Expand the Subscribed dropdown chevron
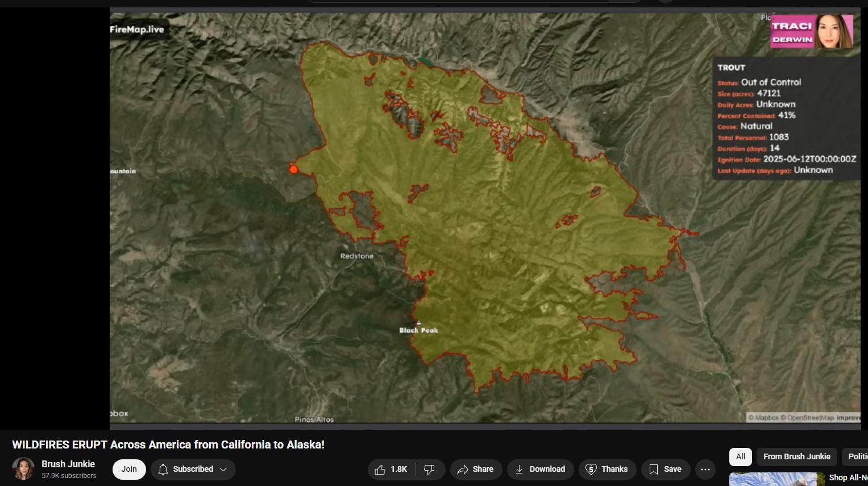868x486 pixels. [x=223, y=469]
